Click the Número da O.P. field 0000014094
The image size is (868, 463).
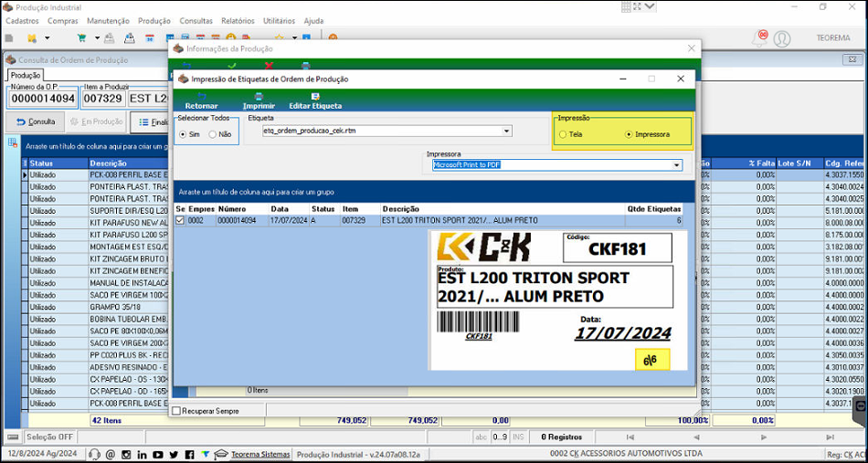(43, 99)
